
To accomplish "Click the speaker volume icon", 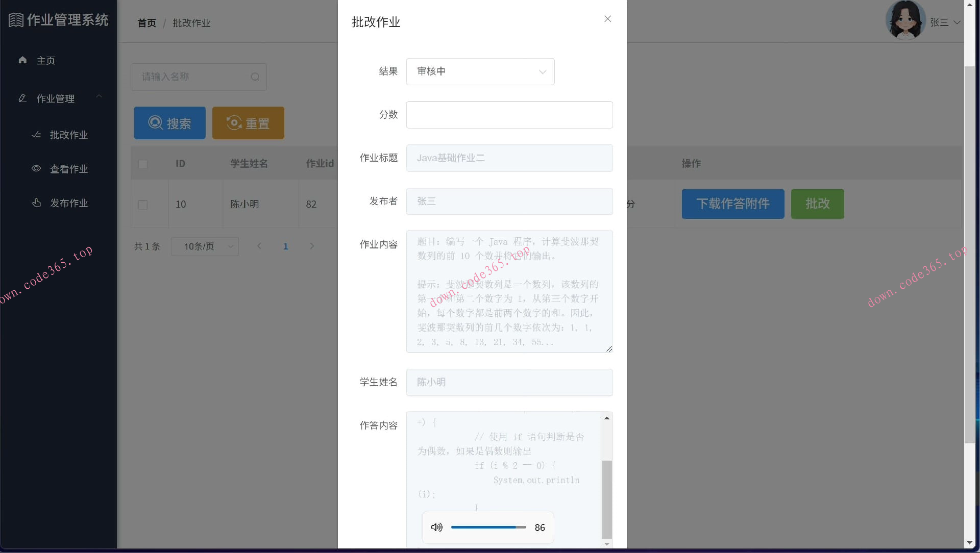I will [436, 527].
